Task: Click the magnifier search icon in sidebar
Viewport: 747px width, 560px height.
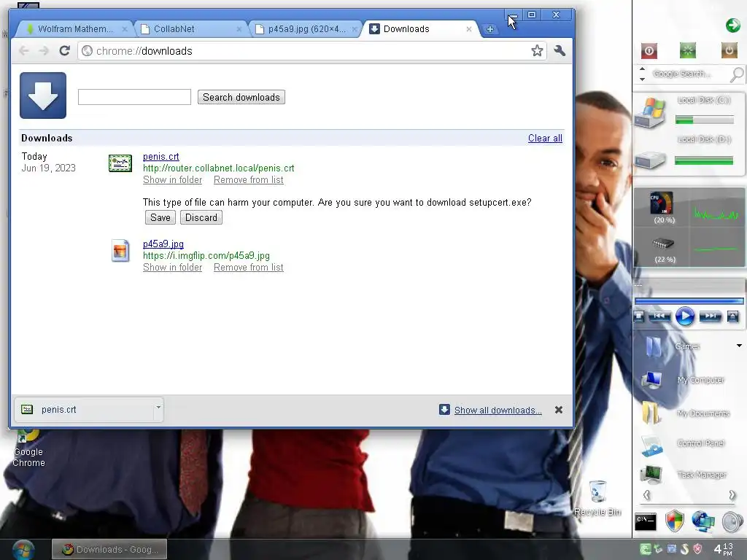Action: 737,74
